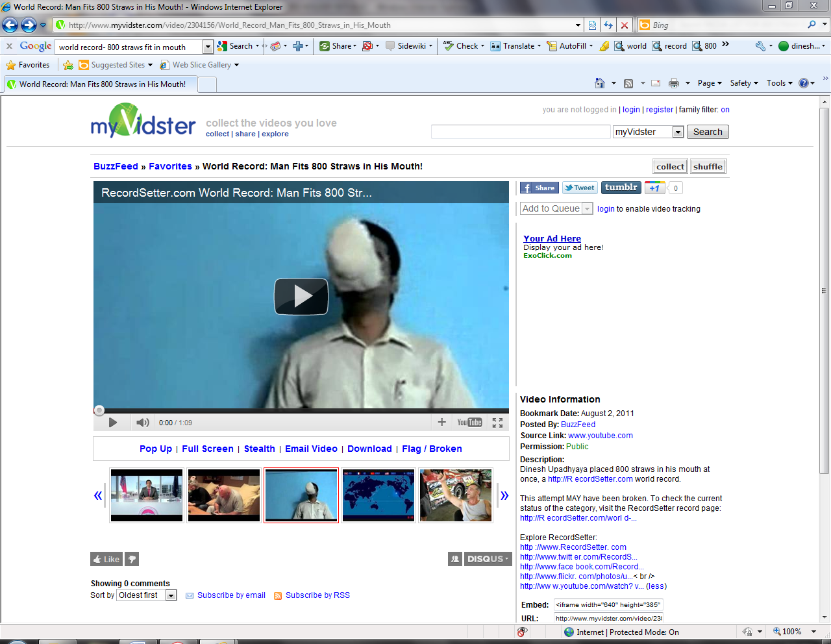Open DISQUS dropdown menu
831x644 pixels.
pyautogui.click(x=488, y=559)
